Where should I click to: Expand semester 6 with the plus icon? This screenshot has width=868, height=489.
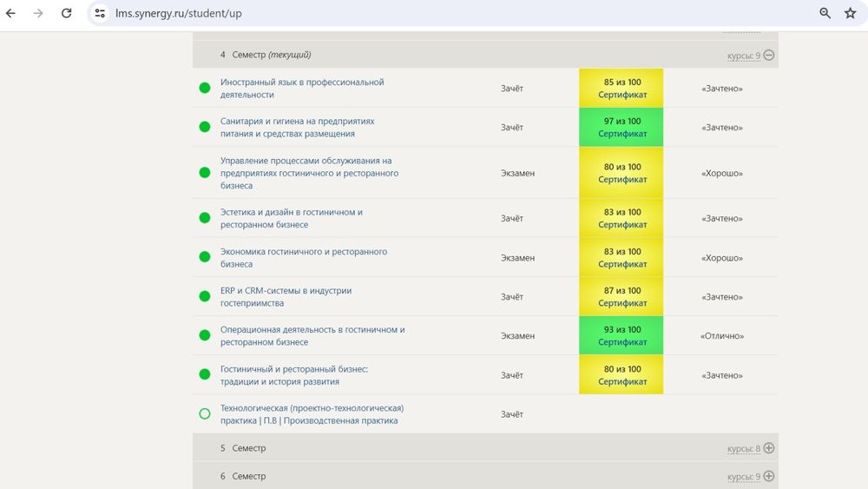click(769, 476)
